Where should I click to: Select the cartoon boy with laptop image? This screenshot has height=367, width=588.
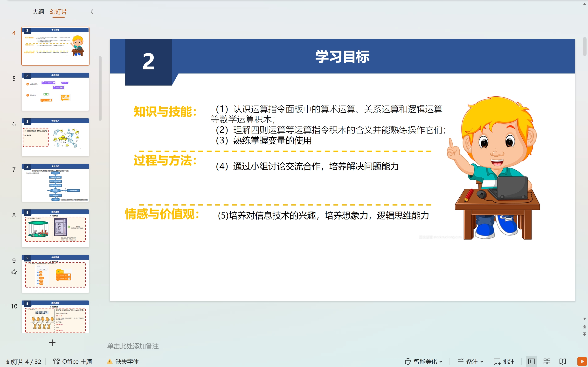493,168
